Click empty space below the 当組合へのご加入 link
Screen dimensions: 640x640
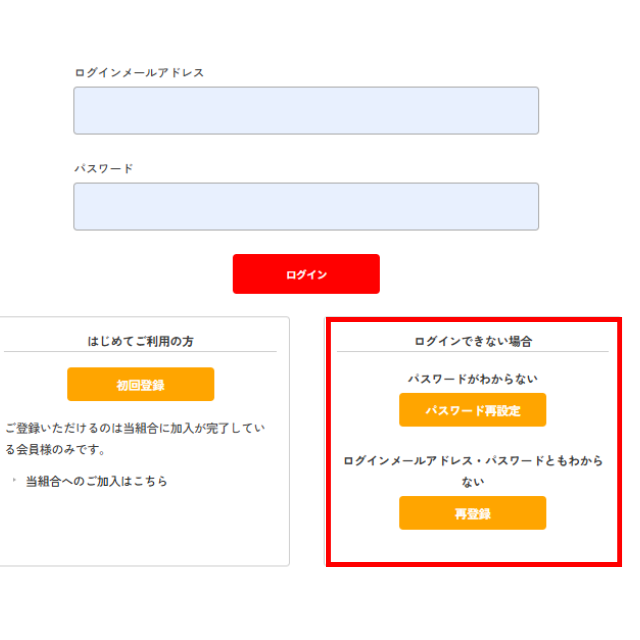(140, 530)
